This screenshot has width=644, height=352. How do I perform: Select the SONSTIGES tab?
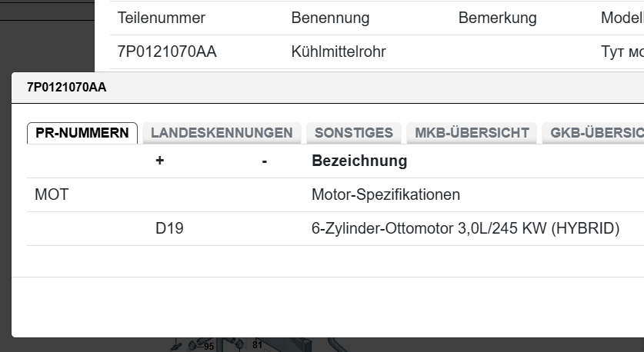(x=354, y=133)
